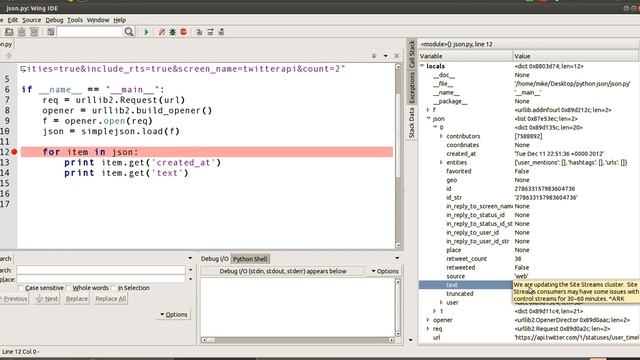
Task: Open the Tools menu
Action: 75,20
